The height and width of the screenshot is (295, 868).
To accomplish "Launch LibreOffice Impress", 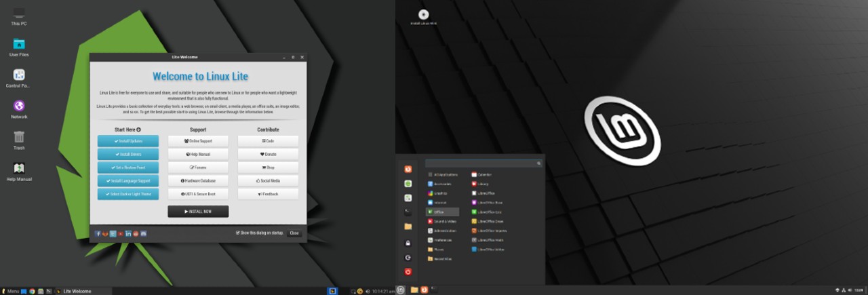I will (x=490, y=231).
